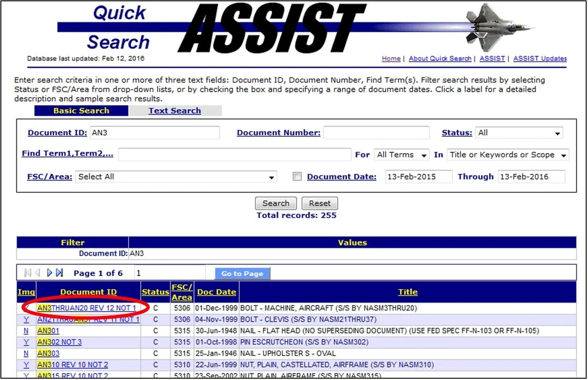Viewport: 588px width, 380px height.
Task: Open the About Quick Search link
Action: pyautogui.click(x=440, y=59)
